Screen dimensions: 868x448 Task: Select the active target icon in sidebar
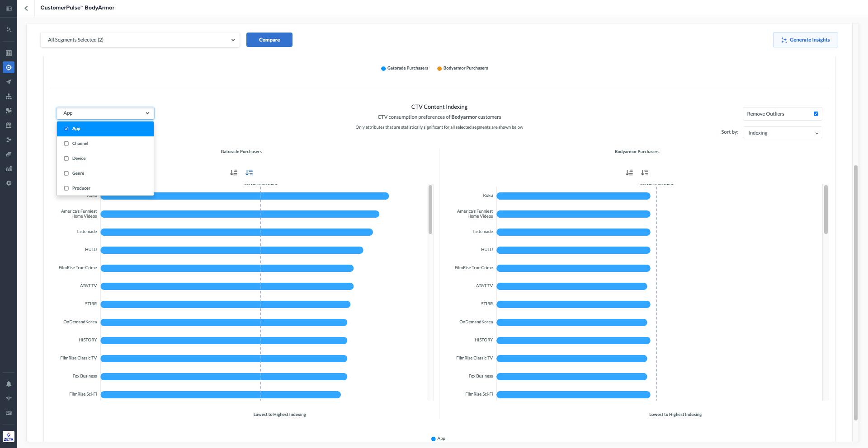pyautogui.click(x=9, y=67)
